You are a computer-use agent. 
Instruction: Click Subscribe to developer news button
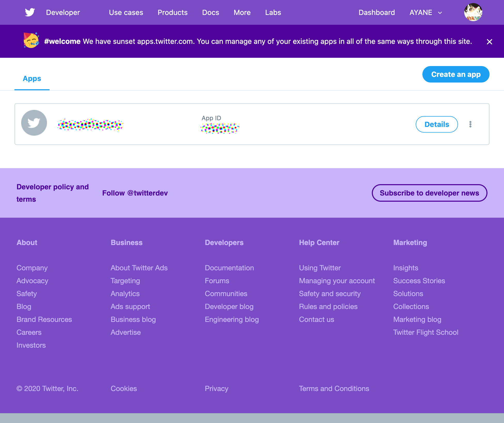[429, 193]
